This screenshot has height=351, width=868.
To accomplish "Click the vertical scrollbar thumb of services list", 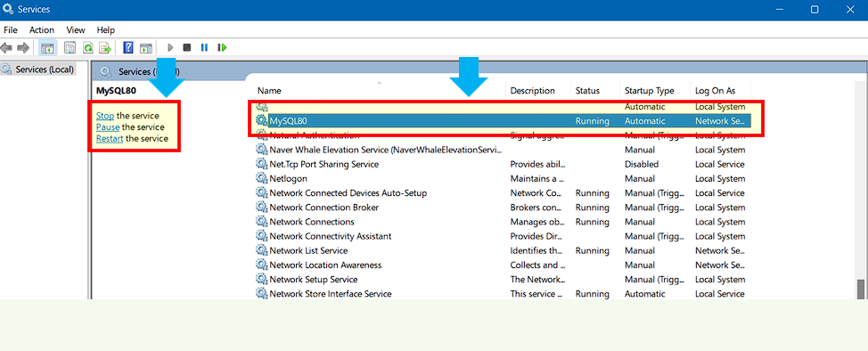I will click(860, 289).
